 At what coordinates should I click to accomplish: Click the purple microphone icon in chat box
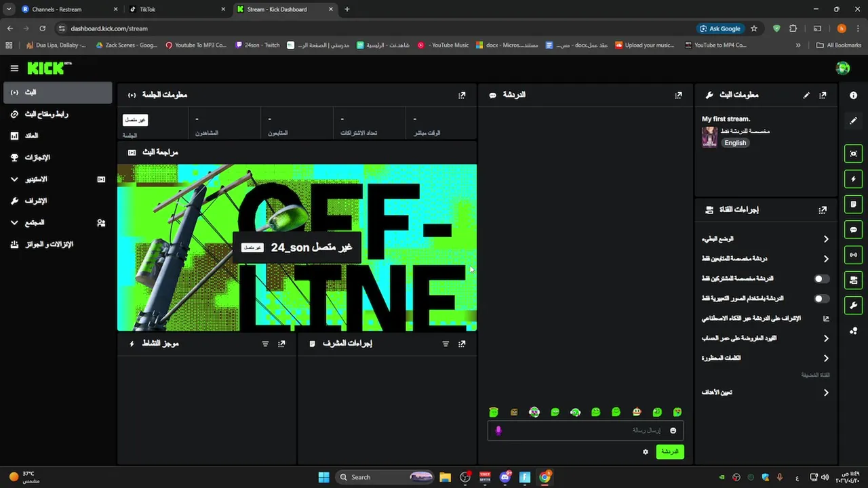coord(498,430)
